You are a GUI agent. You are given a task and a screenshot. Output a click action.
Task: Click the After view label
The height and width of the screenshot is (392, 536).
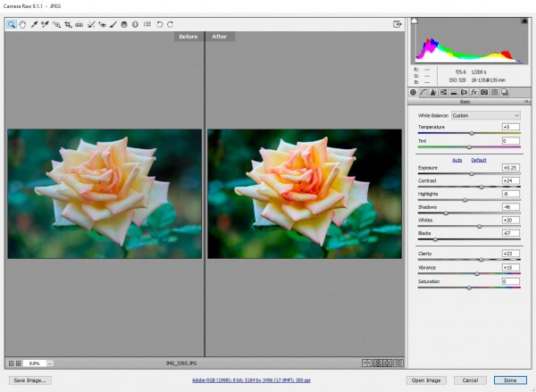220,37
